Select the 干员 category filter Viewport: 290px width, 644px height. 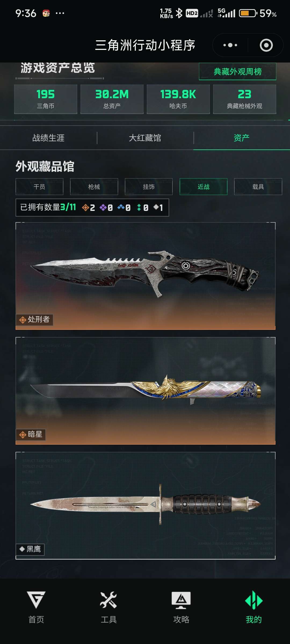pos(39,186)
